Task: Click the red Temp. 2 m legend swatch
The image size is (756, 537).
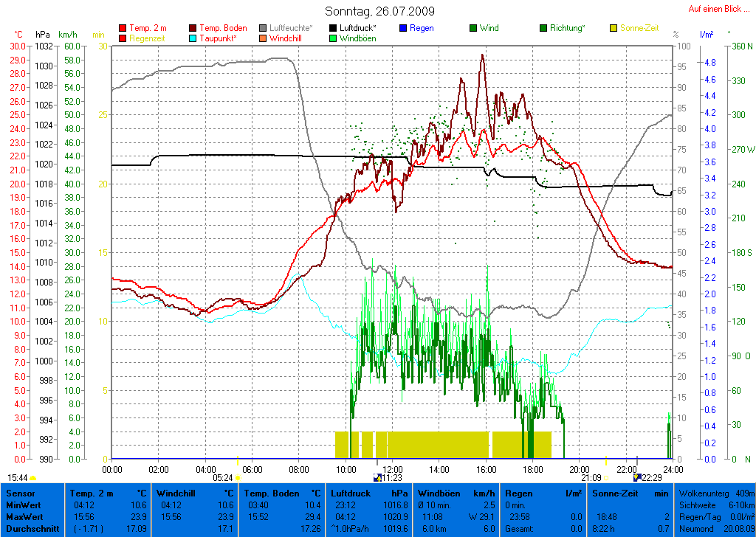Action: pyautogui.click(x=123, y=28)
